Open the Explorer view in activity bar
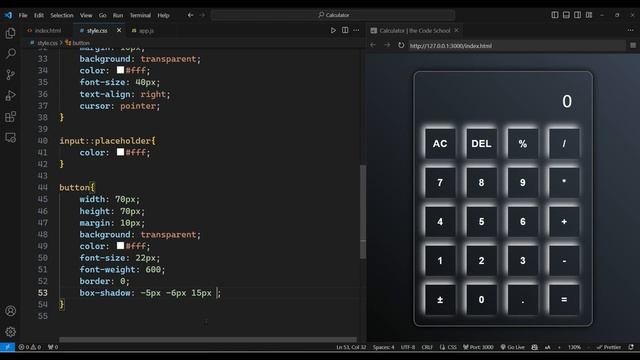 [11, 33]
